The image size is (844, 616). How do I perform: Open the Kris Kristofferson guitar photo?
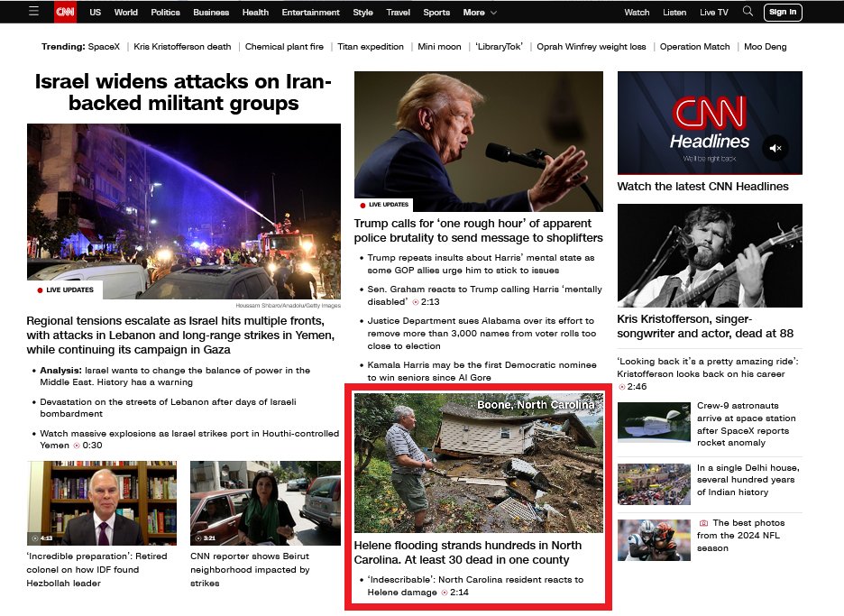pos(710,255)
